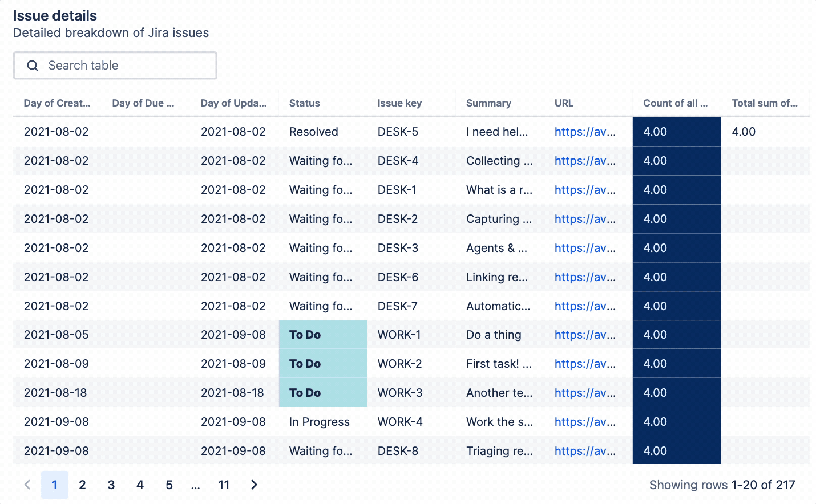
Task: Sort by the Issue key column header
Action: click(x=399, y=103)
